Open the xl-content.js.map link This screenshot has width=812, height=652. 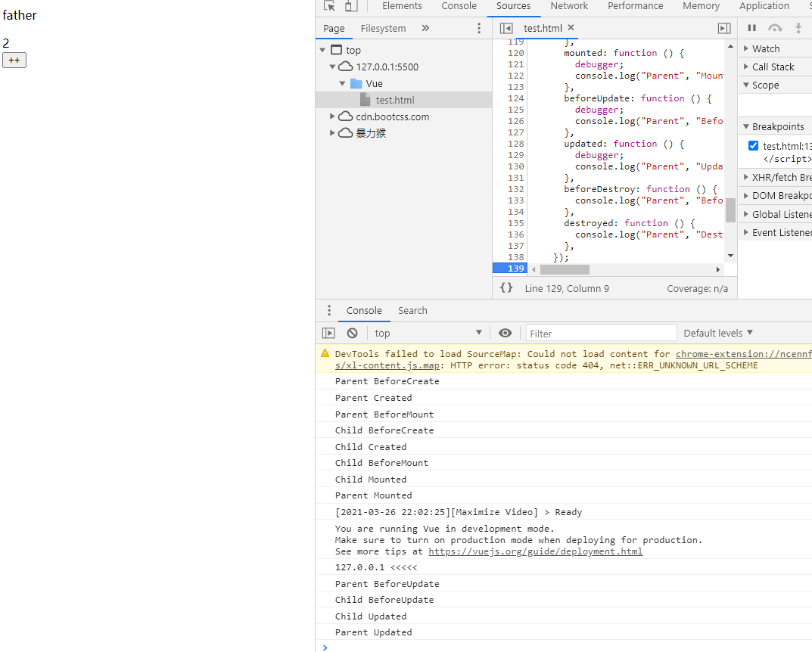tap(387, 365)
